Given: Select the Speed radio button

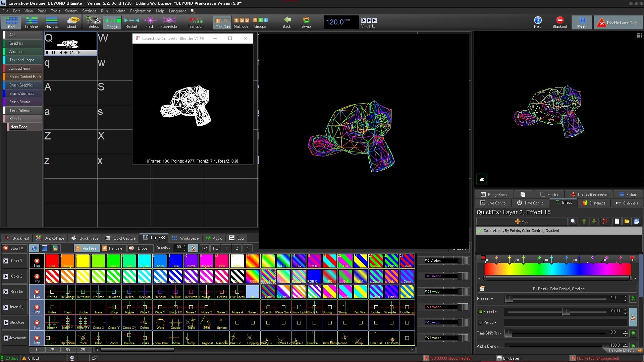Looking at the screenshot, I should [x=480, y=312].
